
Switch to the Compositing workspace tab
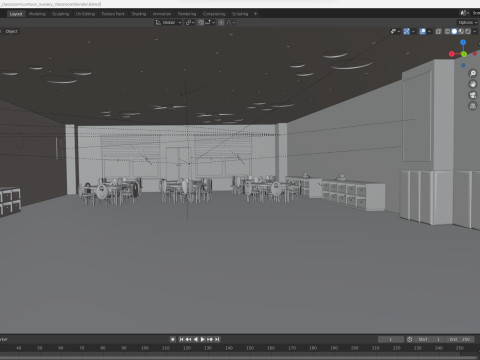[214, 14]
